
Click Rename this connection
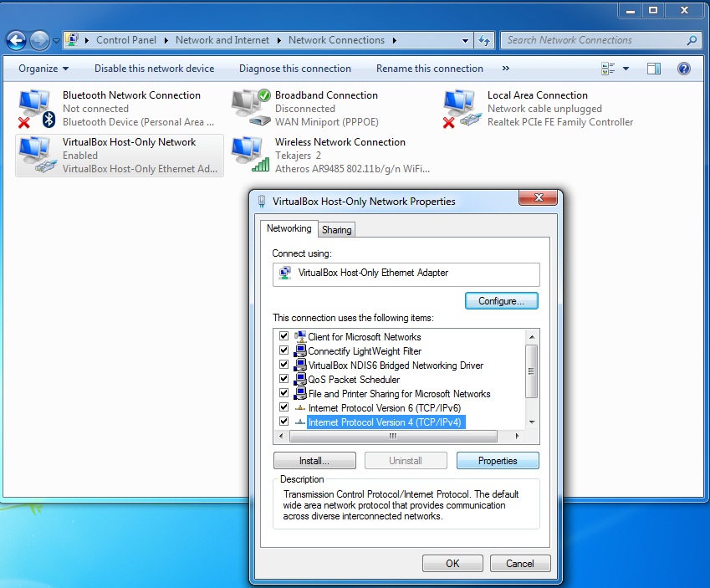tap(430, 69)
